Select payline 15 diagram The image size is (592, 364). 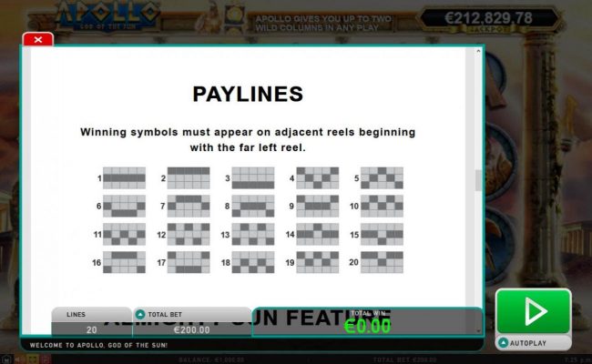click(x=382, y=234)
